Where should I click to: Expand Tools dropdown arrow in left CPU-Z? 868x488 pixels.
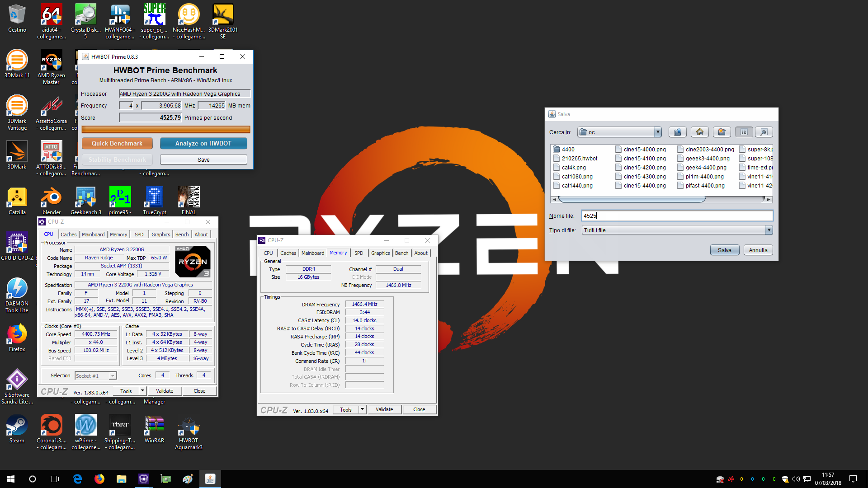[x=142, y=391]
